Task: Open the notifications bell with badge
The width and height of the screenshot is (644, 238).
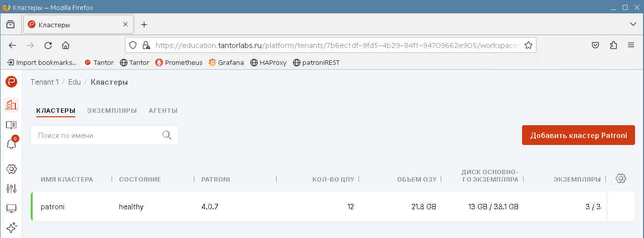Action: 11,144
